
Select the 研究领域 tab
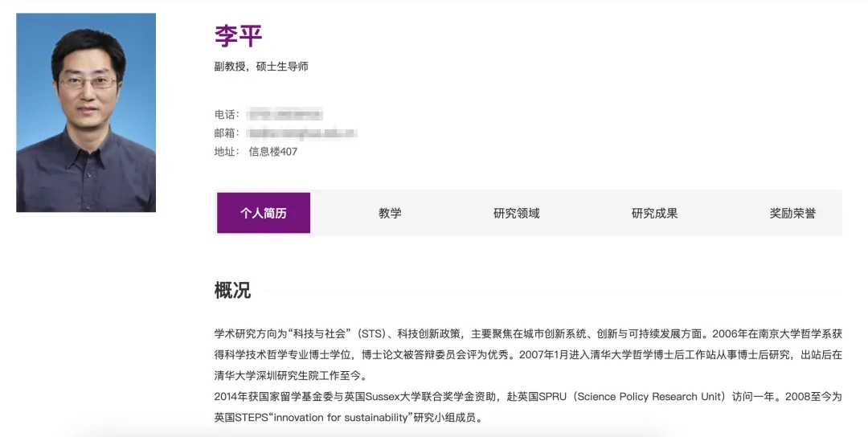pos(517,213)
